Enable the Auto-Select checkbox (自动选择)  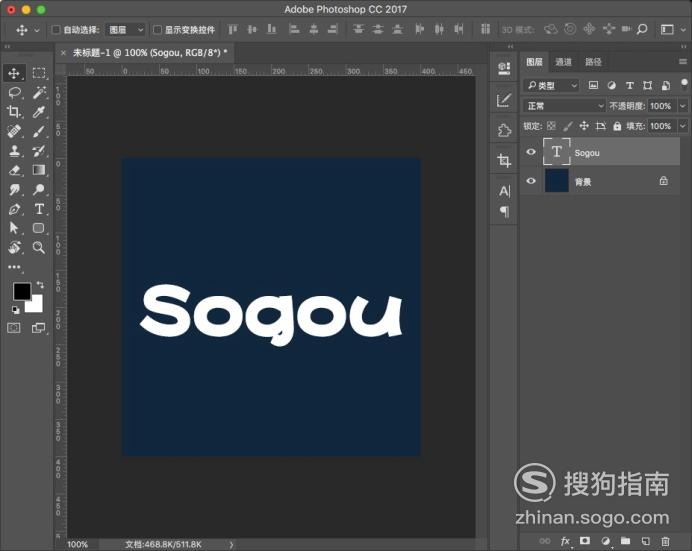click(x=56, y=30)
